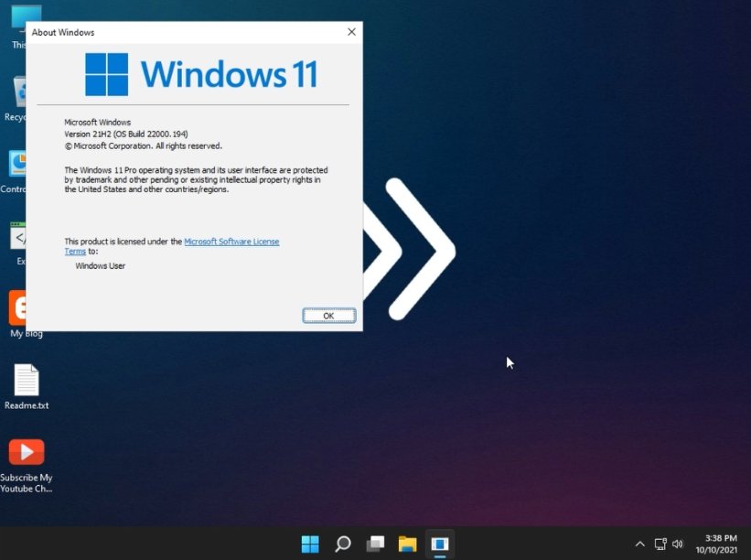
Task: Click the About Windows title bar text
Action: pyautogui.click(x=63, y=33)
